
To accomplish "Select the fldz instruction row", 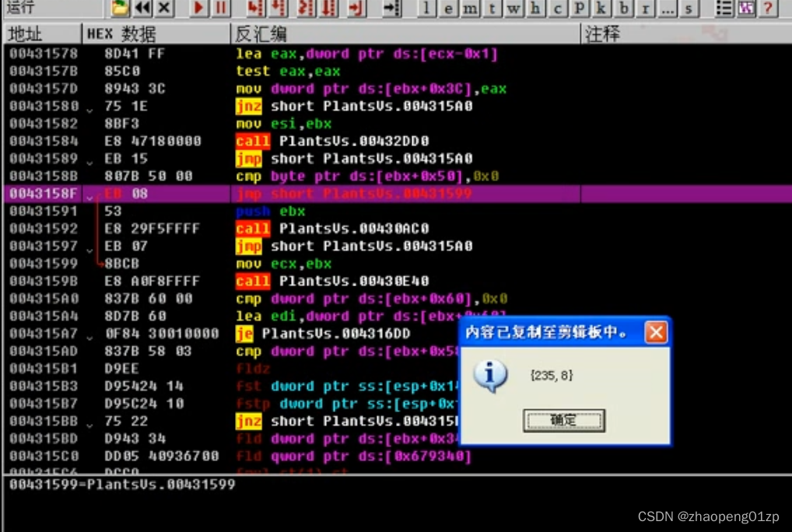I will pos(398,369).
